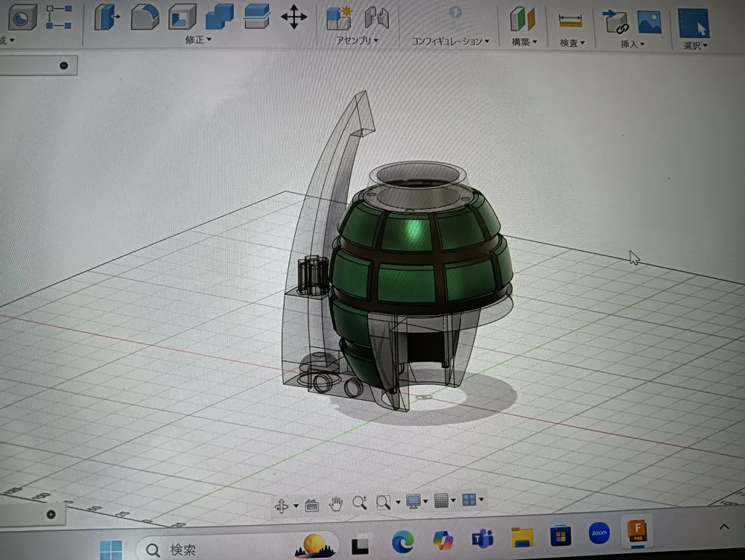Expand the bottom-left panel with plus button
The image size is (745, 560).
coord(51,515)
